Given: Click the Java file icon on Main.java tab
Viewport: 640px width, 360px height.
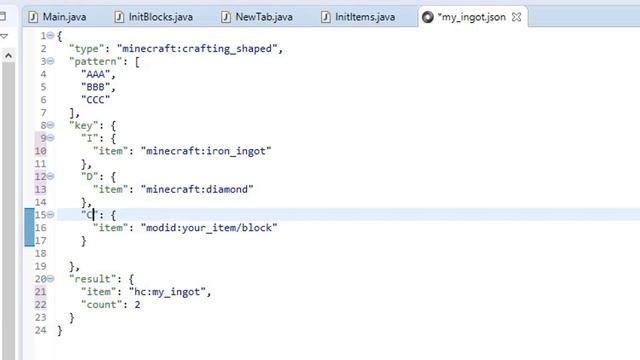Looking at the screenshot, I should (33, 17).
